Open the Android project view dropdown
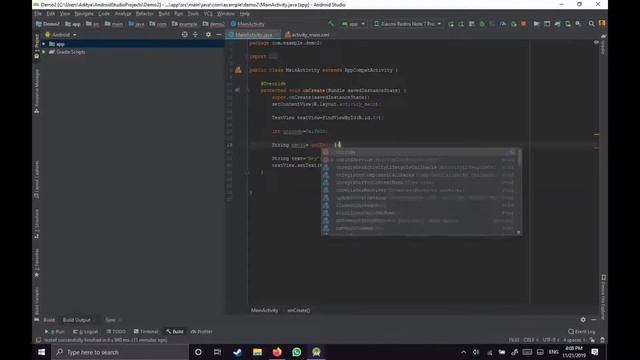640x360 pixels. click(60, 35)
